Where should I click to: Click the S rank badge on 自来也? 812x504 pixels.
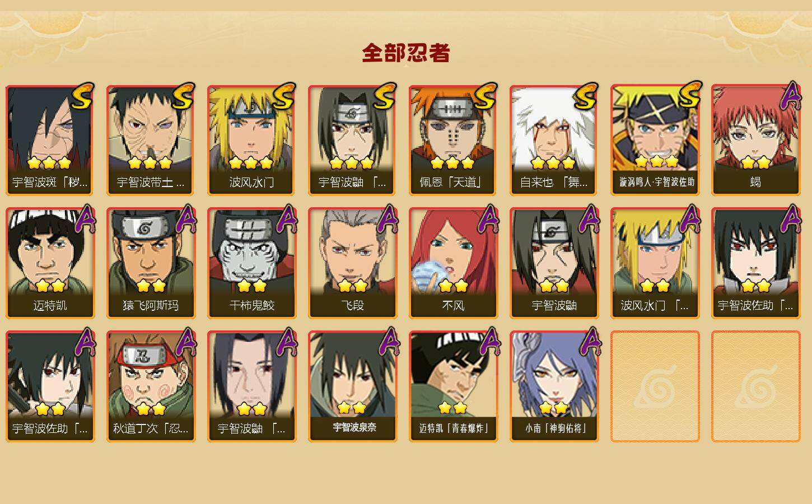(586, 96)
